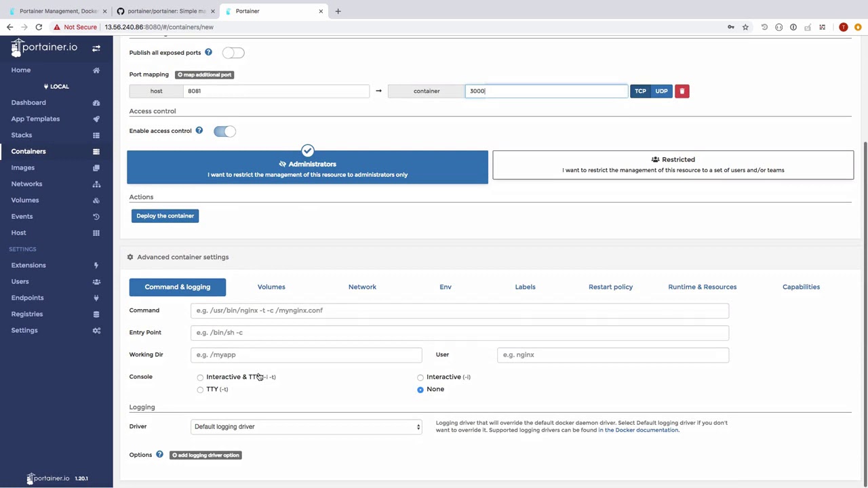868x488 pixels.
Task: Delete the port mapping with the red trash icon
Action: (682, 91)
